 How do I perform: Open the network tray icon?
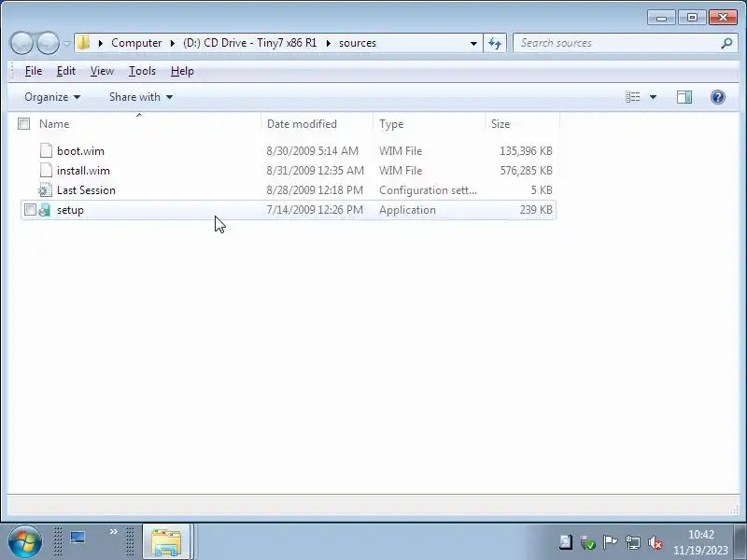pyautogui.click(x=633, y=542)
